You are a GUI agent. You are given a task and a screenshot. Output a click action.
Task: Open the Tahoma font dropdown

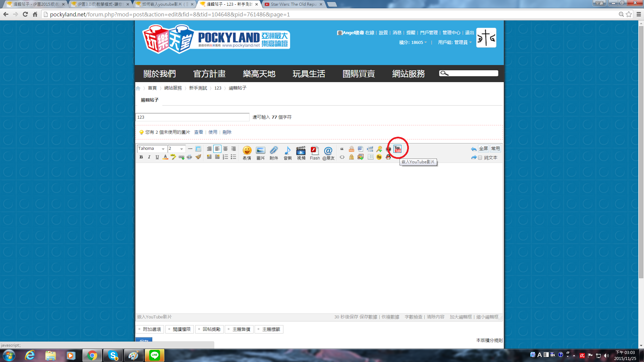(152, 148)
